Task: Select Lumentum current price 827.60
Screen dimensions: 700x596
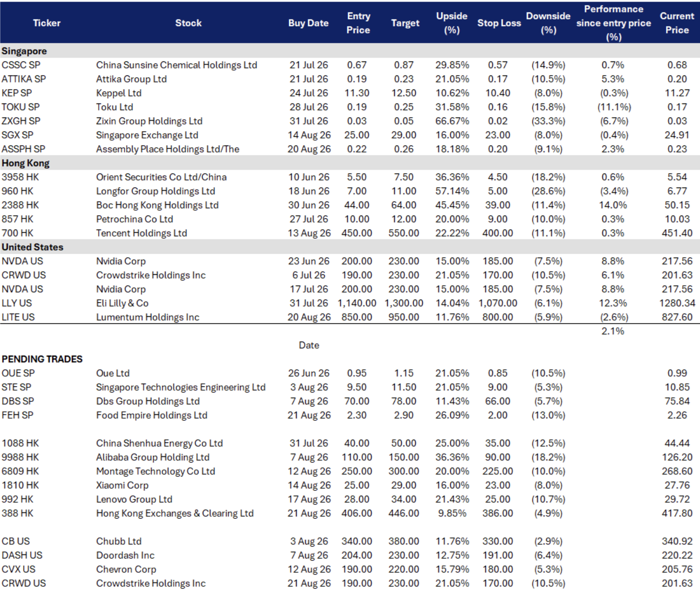Action: 677,317
